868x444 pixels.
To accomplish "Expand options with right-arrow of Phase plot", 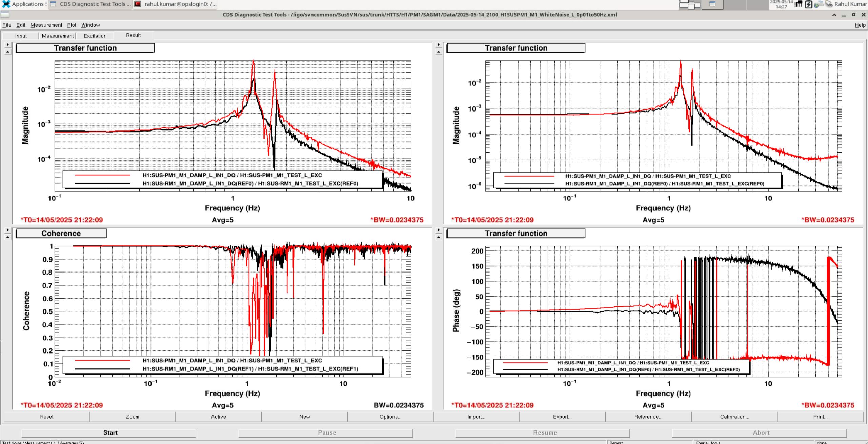I will pyautogui.click(x=439, y=230).
